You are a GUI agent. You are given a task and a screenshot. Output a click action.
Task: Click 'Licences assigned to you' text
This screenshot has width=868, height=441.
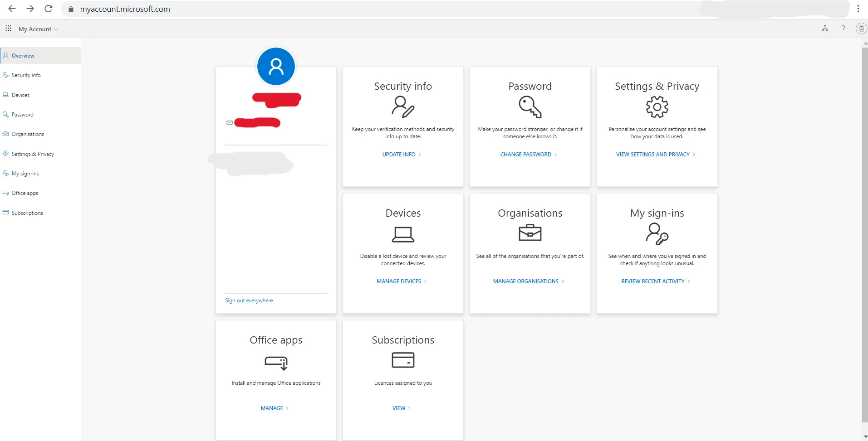click(x=403, y=383)
